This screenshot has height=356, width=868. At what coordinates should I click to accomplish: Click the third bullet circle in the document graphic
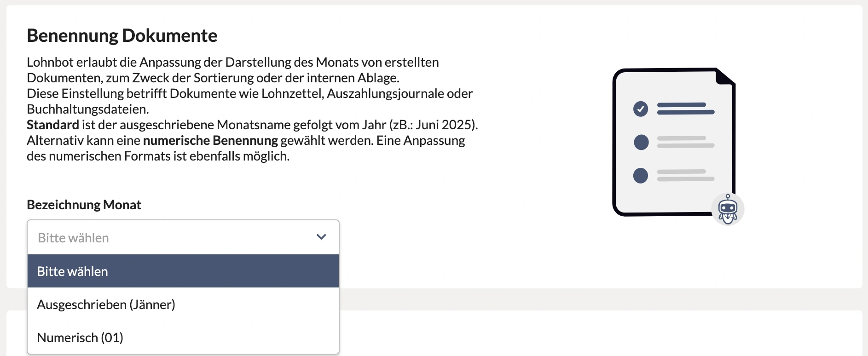pos(640,175)
